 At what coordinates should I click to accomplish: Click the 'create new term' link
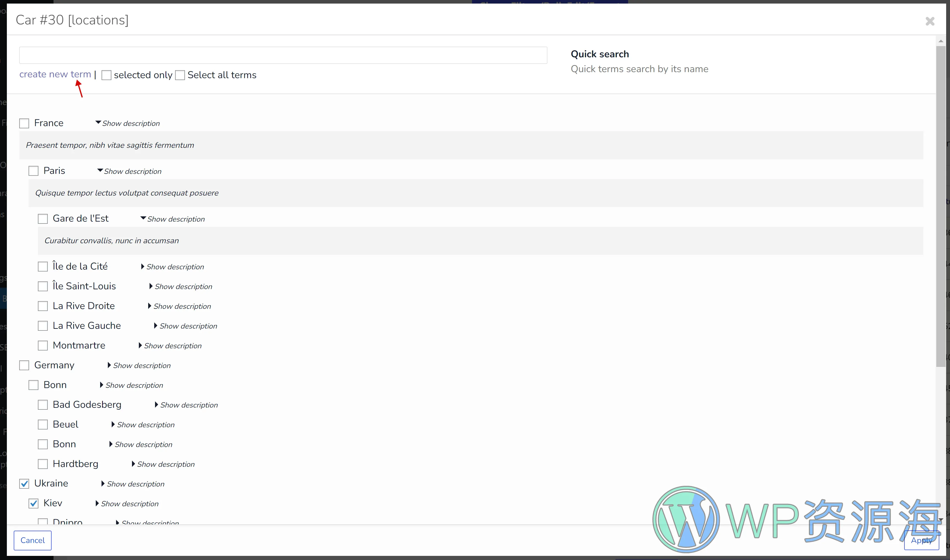point(55,74)
